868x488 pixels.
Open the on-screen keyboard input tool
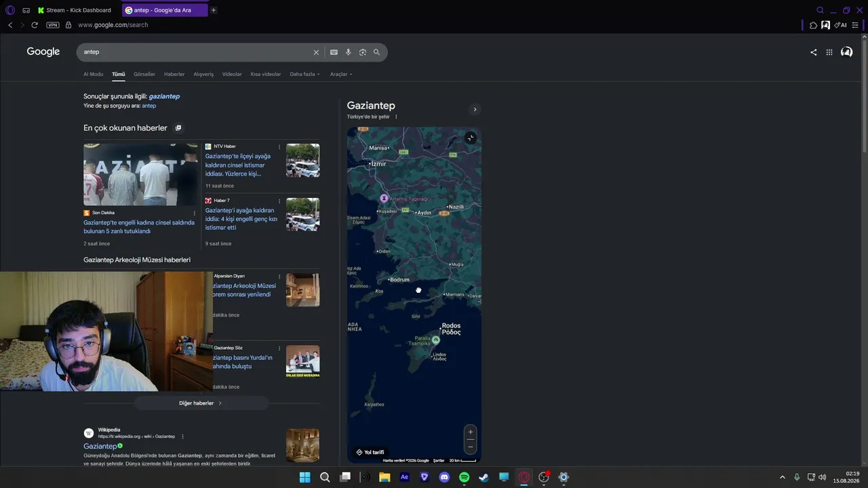334,52
